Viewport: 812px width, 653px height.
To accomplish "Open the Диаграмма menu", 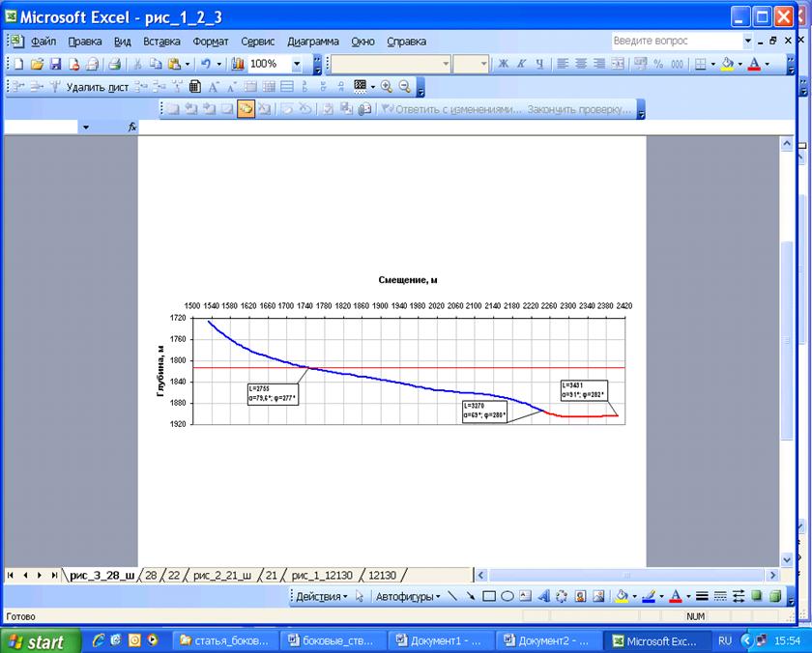I will click(x=312, y=42).
